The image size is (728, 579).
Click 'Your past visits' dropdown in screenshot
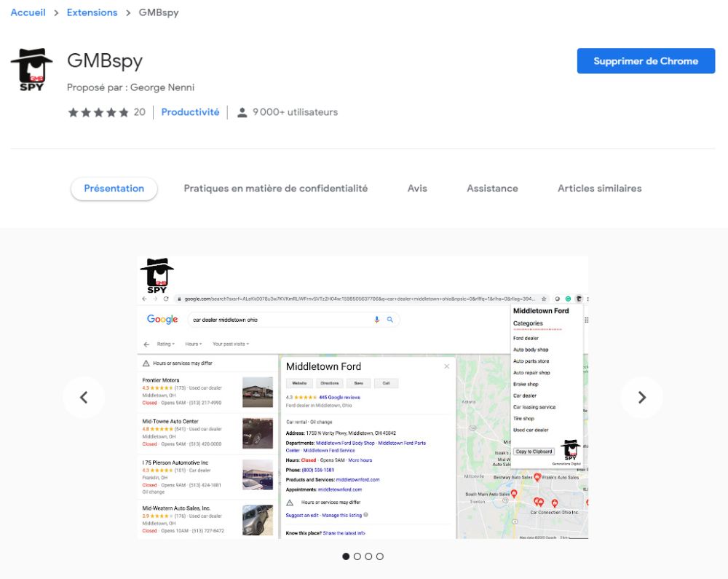(x=231, y=344)
